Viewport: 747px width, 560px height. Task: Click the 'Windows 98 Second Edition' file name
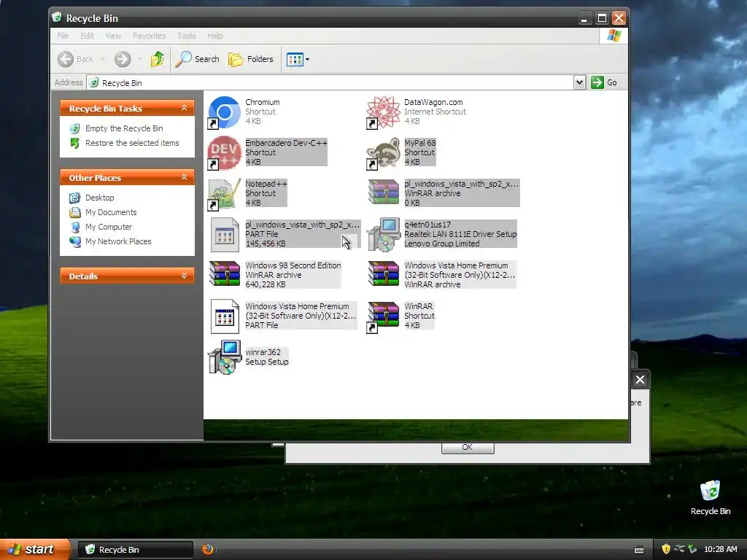pos(293,265)
